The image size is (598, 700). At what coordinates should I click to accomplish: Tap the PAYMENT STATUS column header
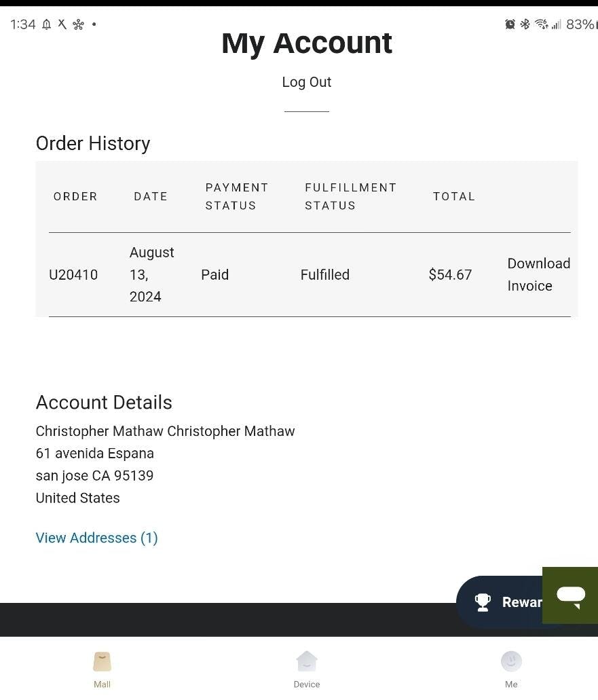click(x=237, y=196)
